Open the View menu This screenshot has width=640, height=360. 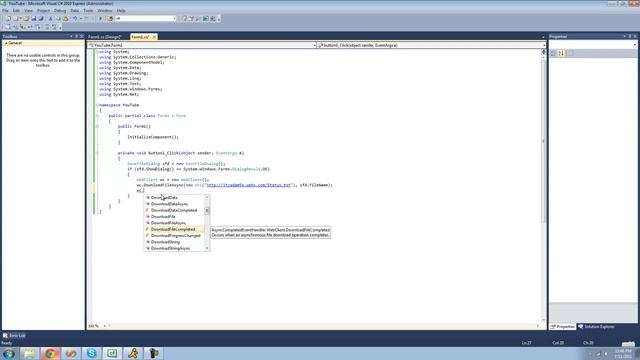point(28,11)
